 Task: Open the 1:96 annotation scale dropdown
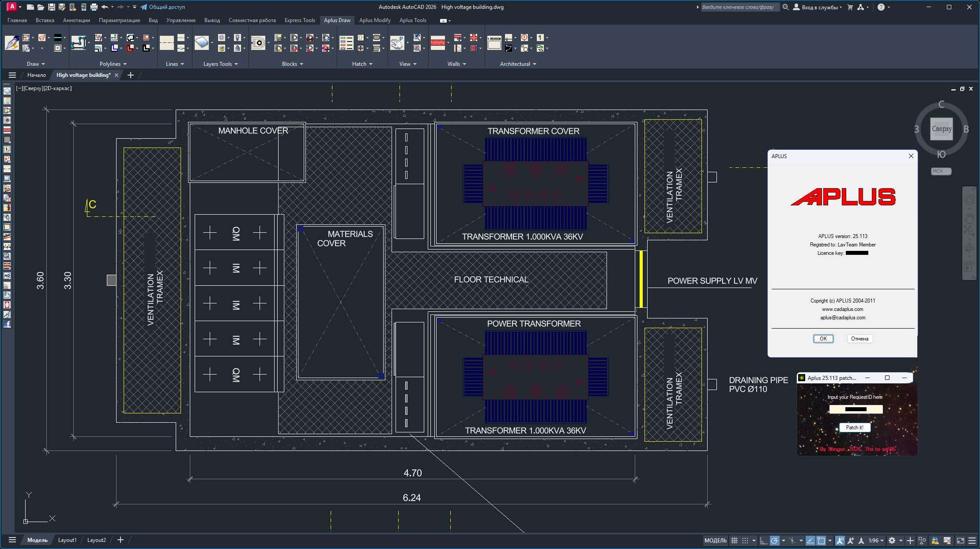[876, 540]
